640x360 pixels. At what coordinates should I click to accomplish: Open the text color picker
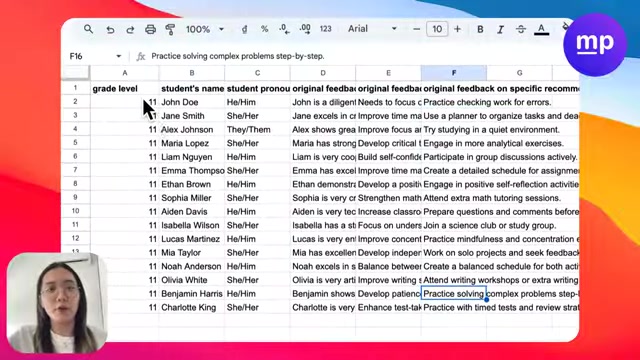coord(541,29)
